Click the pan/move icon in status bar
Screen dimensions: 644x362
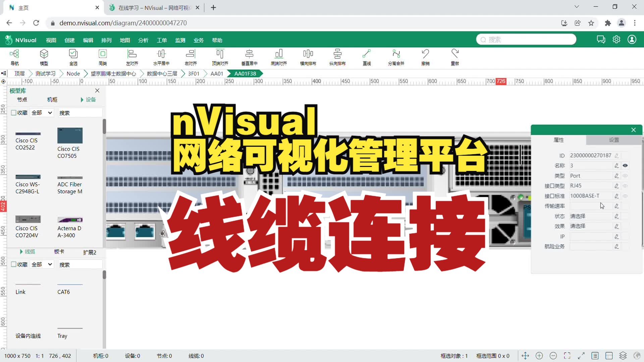pos(525,356)
